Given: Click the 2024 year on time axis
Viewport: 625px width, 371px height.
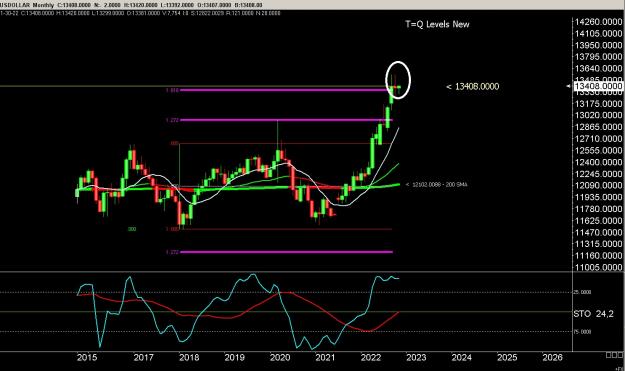Looking at the screenshot, I should coord(462,357).
